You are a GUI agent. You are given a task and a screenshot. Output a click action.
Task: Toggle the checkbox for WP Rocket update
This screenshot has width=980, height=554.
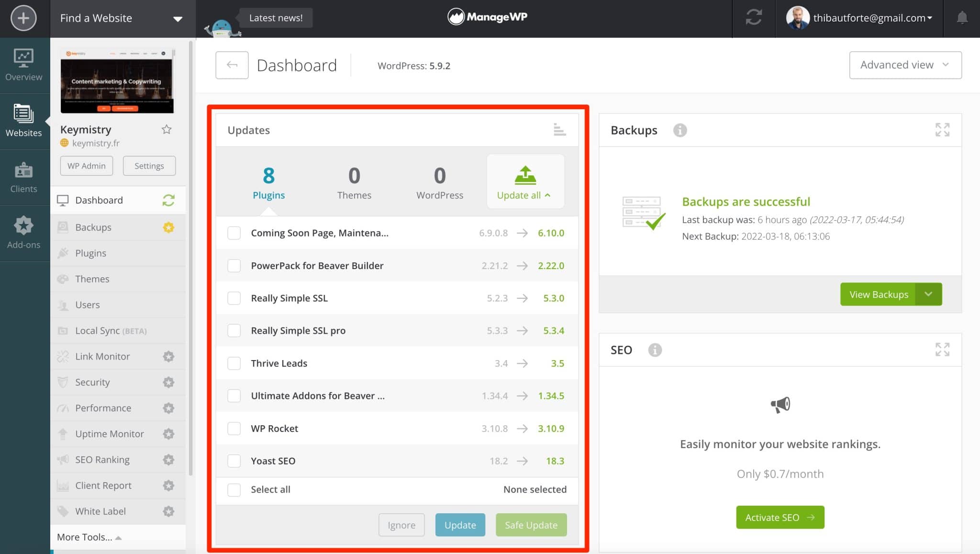(x=234, y=428)
